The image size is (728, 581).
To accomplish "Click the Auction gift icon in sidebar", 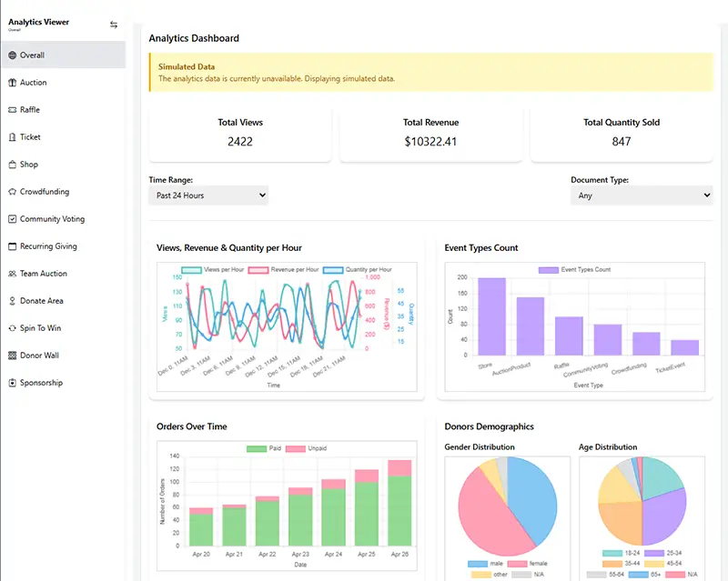I will click(x=12, y=83).
